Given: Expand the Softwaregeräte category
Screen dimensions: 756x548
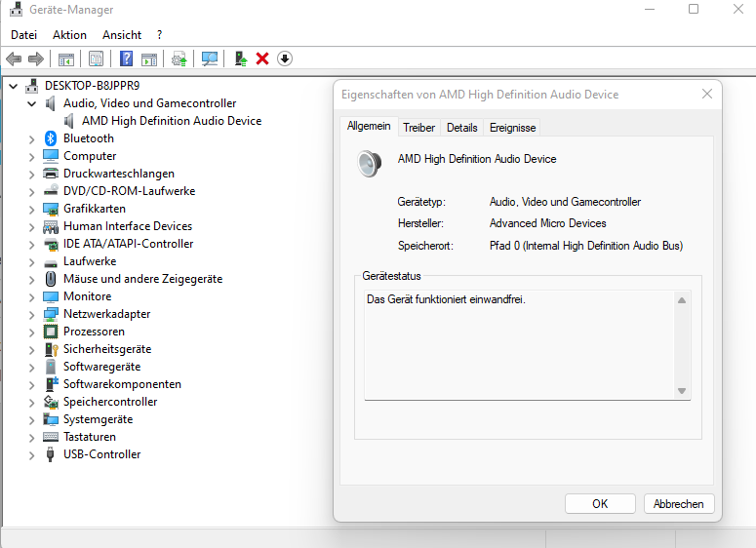Looking at the screenshot, I should (32, 368).
